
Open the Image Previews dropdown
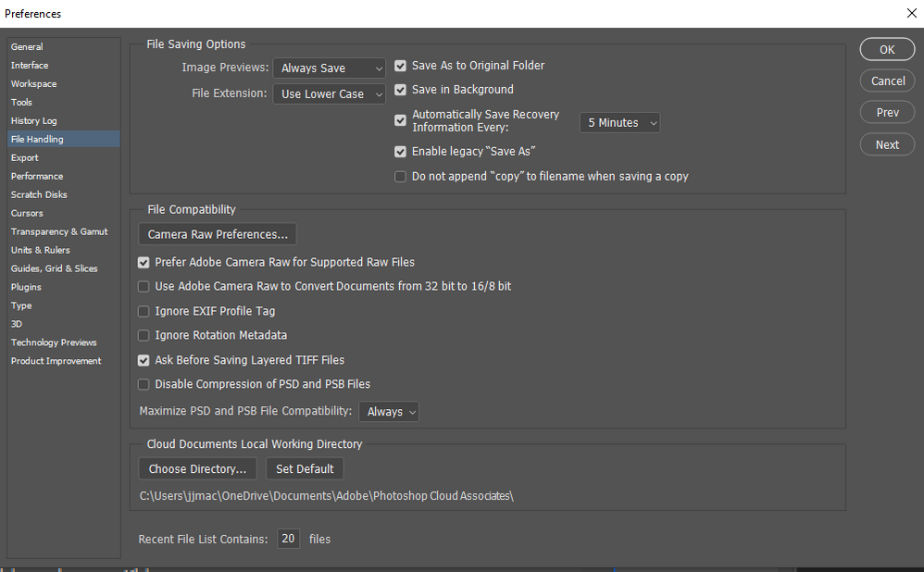pyautogui.click(x=329, y=68)
